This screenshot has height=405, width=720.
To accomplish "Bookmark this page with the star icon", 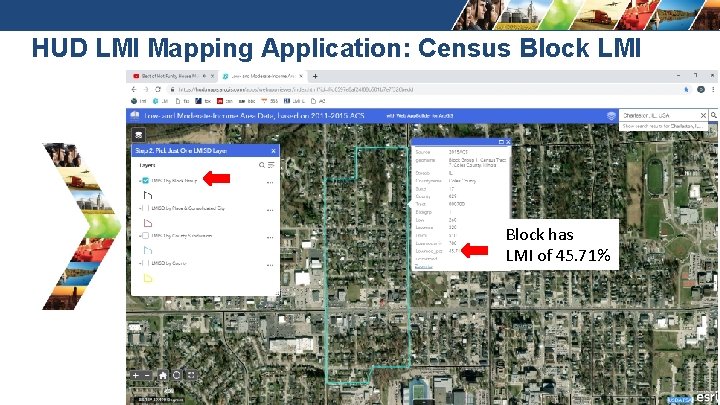I will (x=686, y=90).
